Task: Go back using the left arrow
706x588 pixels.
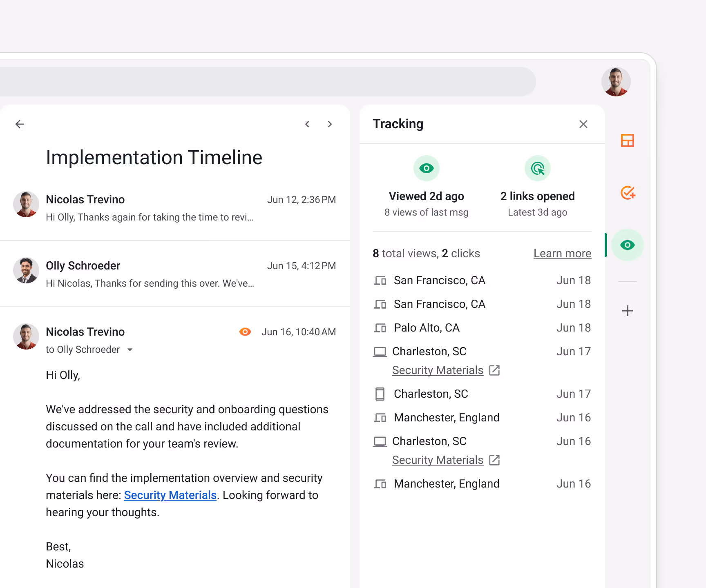Action: pos(20,124)
